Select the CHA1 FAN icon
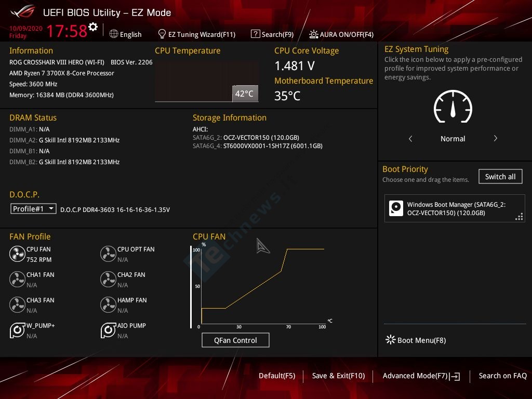This screenshot has height=399, width=532. [x=17, y=279]
